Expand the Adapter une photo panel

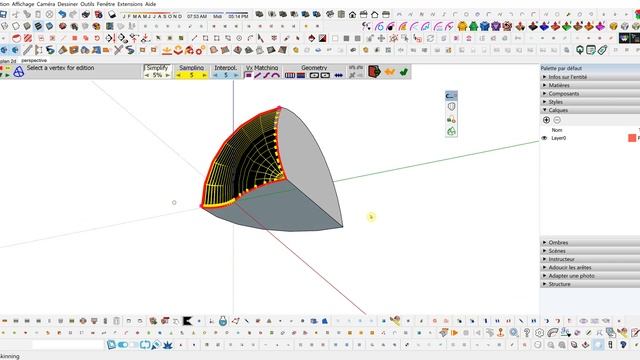[x=590, y=276]
